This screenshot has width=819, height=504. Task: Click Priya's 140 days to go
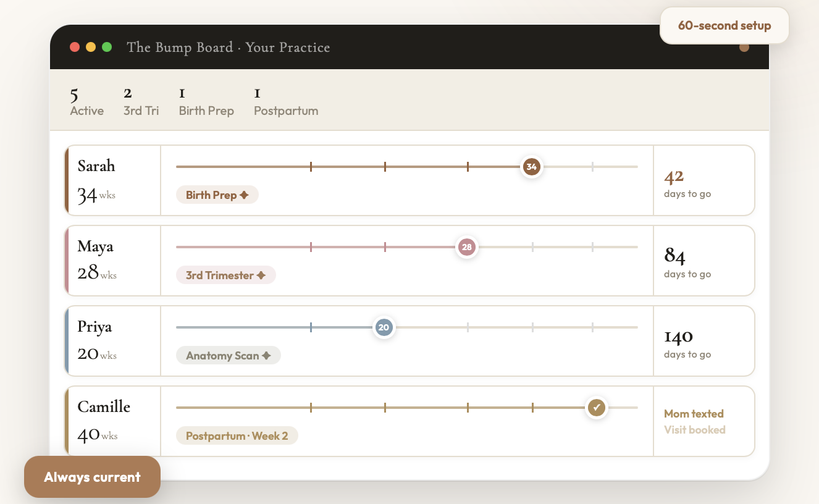(x=687, y=345)
